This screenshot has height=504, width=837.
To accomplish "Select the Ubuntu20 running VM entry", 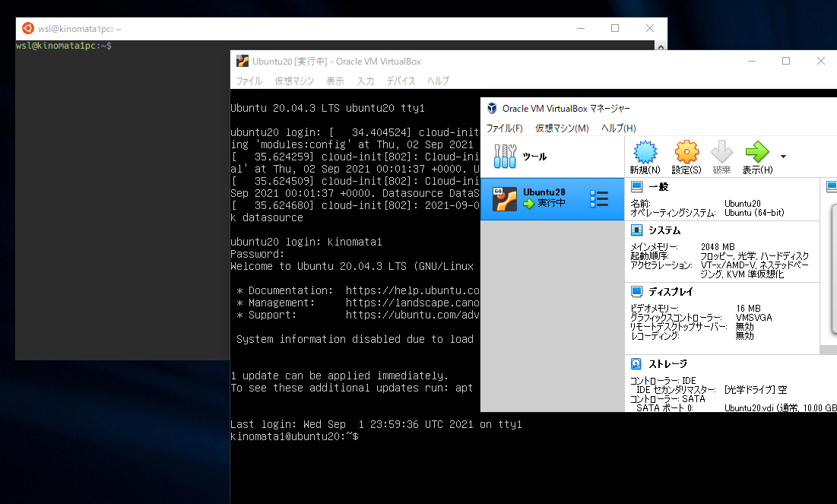I will [x=552, y=199].
